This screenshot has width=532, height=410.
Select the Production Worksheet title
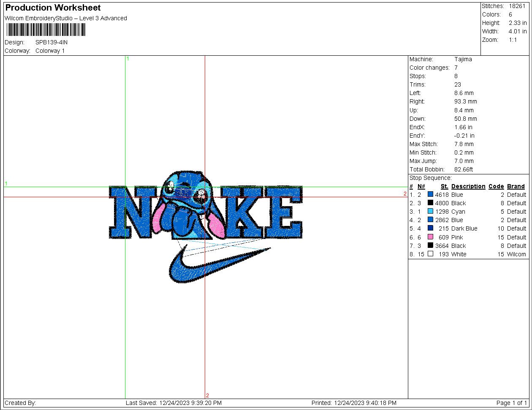tap(53, 8)
